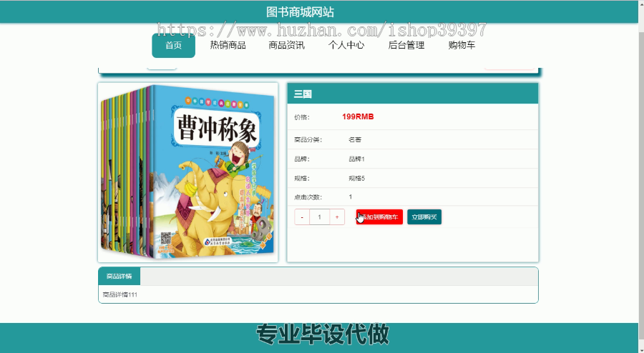
Task: Click the 立即购买 button
Action: [x=424, y=217]
